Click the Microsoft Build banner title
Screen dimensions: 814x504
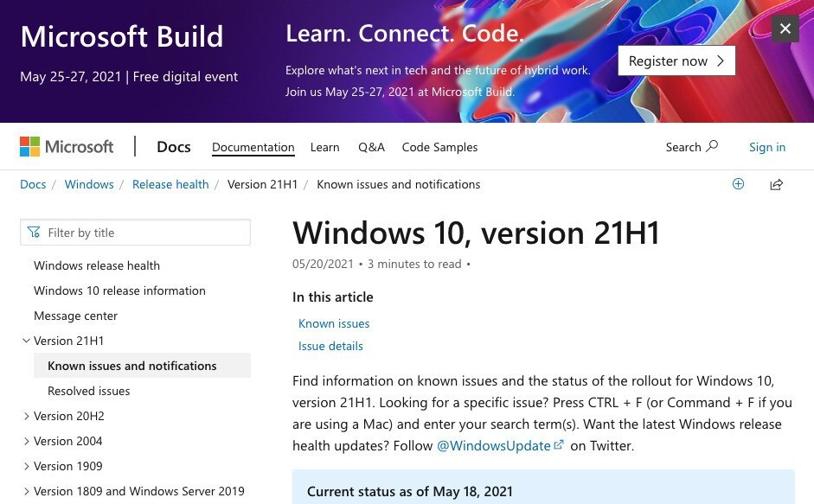tap(122, 36)
